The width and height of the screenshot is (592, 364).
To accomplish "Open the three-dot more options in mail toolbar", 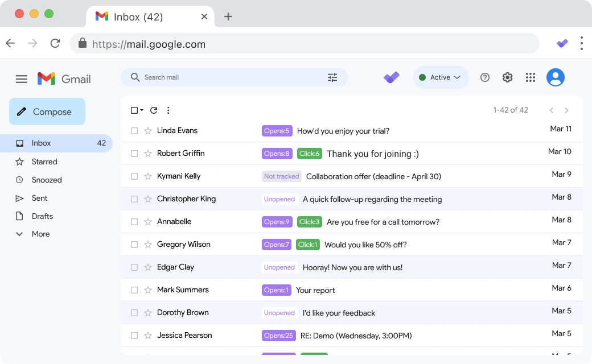I will click(168, 110).
